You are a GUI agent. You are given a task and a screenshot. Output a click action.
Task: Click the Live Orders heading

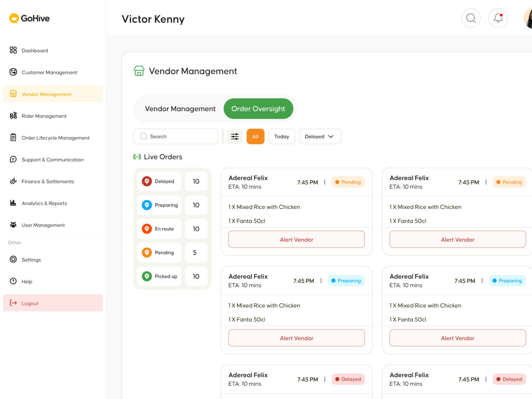point(163,157)
